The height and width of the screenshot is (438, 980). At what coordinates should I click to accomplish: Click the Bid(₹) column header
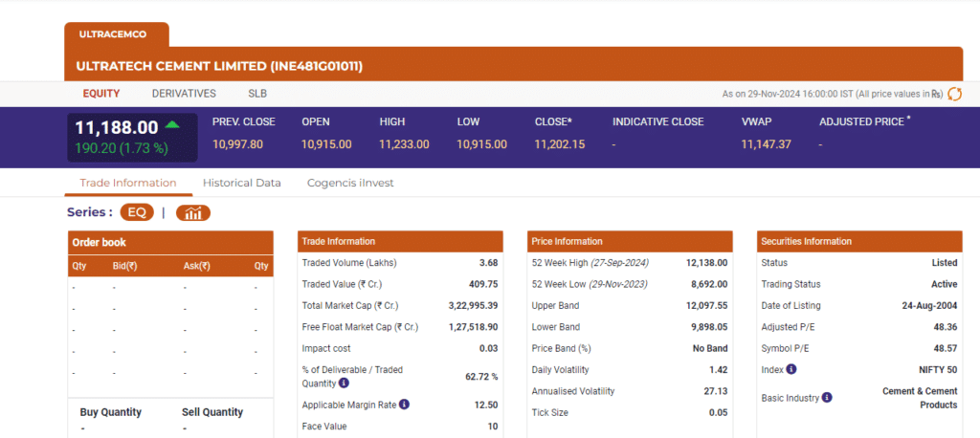[x=125, y=266]
